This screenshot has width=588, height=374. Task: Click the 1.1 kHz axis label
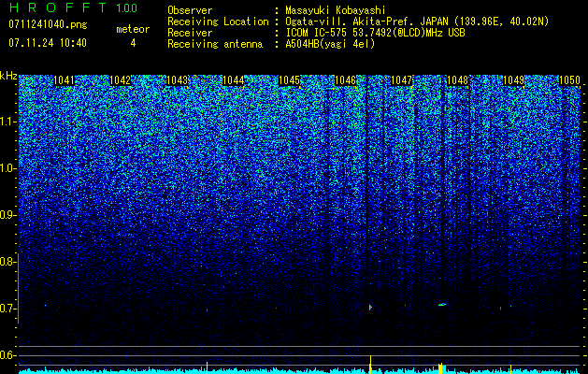(x=7, y=122)
